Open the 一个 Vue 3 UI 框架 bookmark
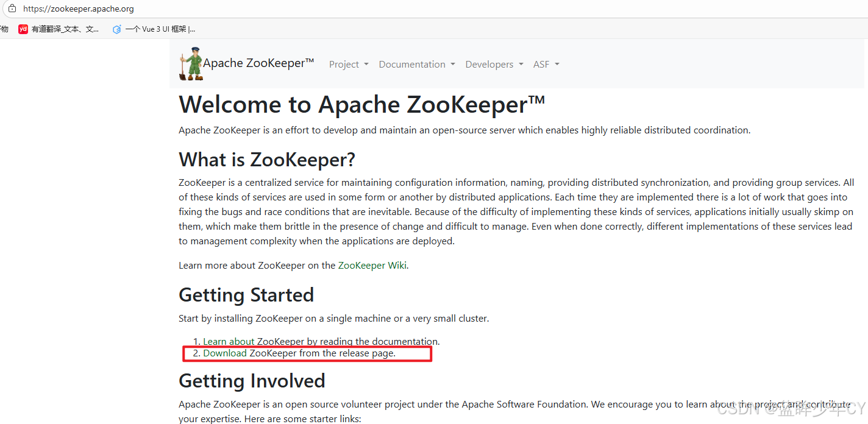This screenshot has width=868, height=424. point(154,29)
